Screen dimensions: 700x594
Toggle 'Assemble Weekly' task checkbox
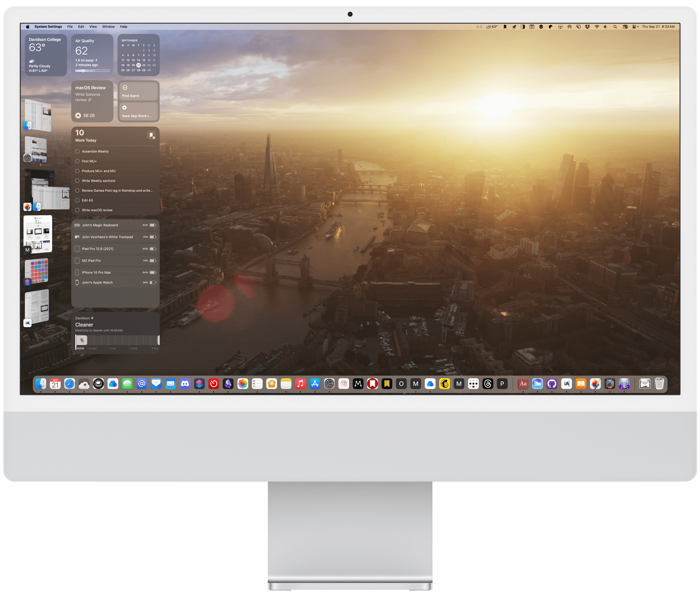[x=77, y=151]
